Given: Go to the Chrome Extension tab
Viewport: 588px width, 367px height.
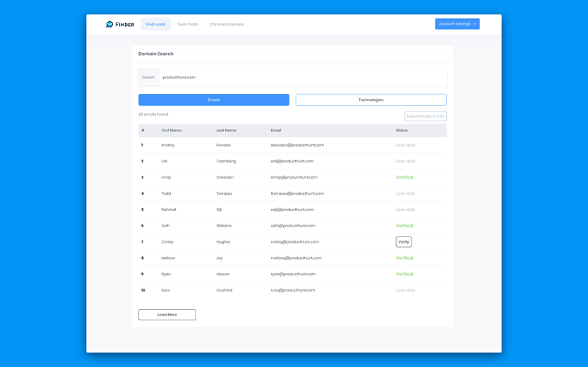Looking at the screenshot, I should 227,25.
